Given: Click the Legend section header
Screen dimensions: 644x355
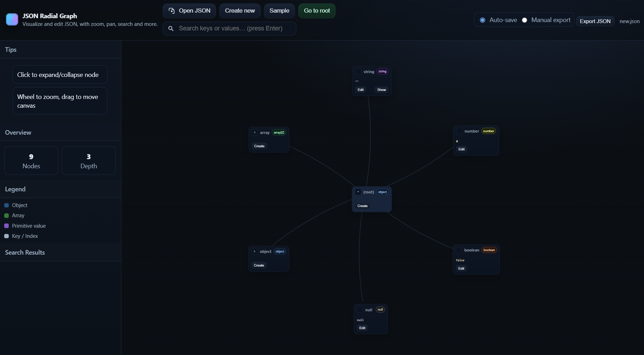Looking at the screenshot, I should pos(15,189).
